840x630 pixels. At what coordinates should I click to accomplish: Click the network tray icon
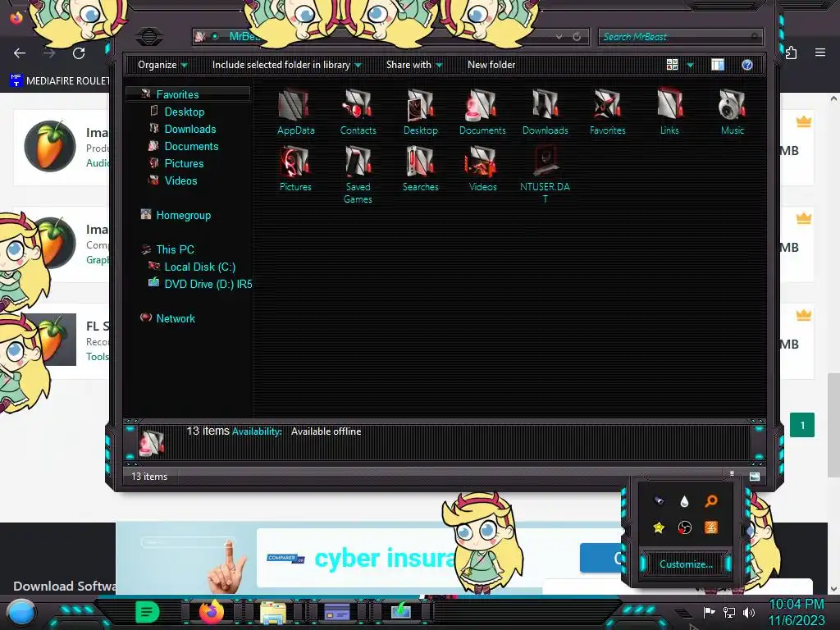coord(729,612)
